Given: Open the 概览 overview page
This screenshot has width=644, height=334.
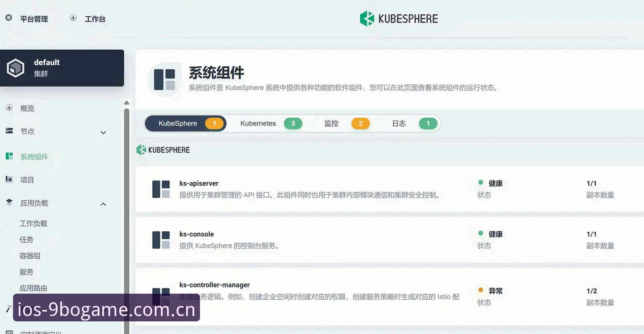Looking at the screenshot, I should click(27, 108).
